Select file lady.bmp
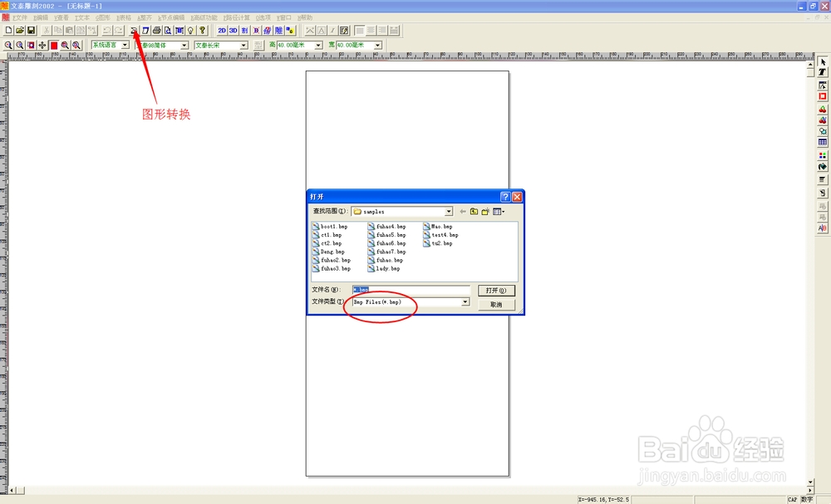The image size is (831, 504). click(384, 269)
